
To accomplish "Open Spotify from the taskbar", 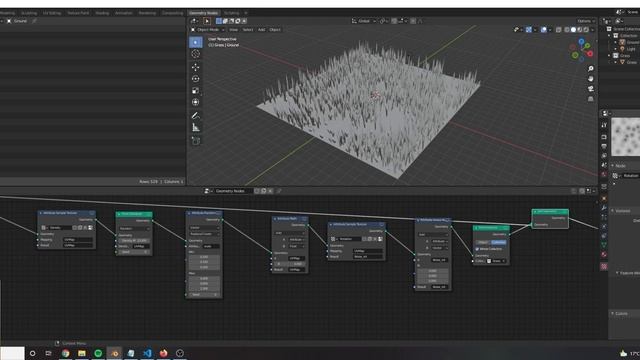I will pyautogui.click(x=98, y=353).
